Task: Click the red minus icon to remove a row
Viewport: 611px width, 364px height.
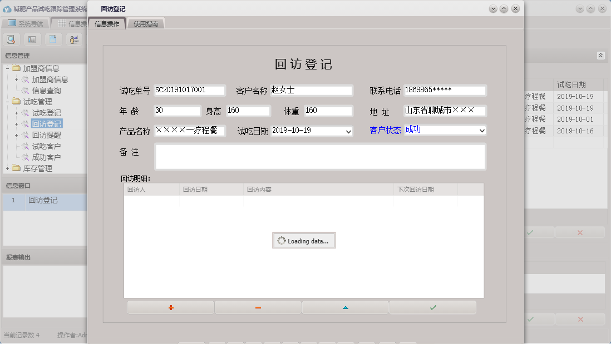Action: pos(258,307)
